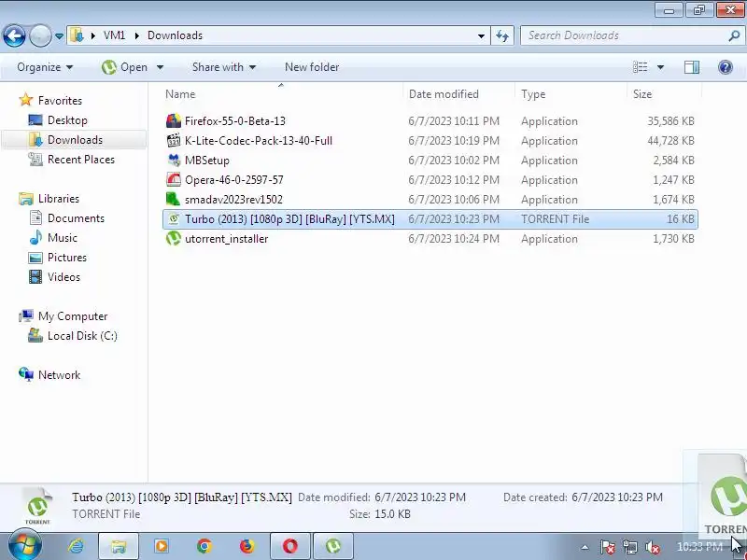747x560 pixels.
Task: Expand the view options dropdown arrow
Action: pos(660,67)
